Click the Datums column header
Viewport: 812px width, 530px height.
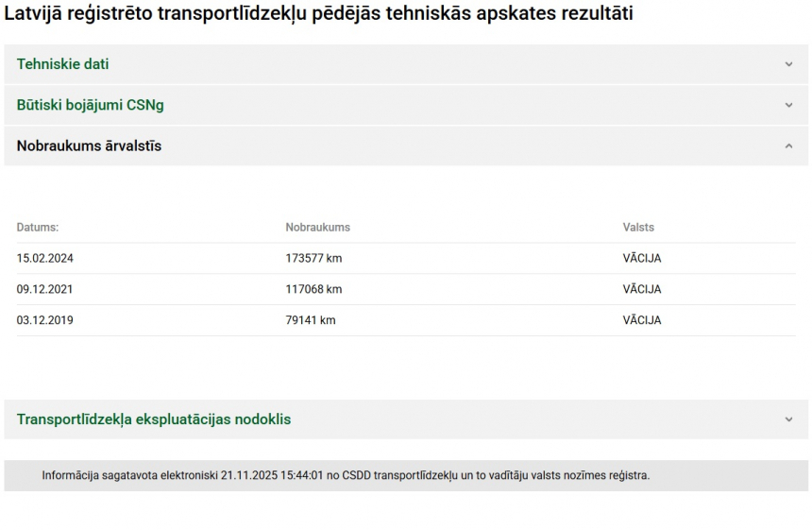point(38,228)
